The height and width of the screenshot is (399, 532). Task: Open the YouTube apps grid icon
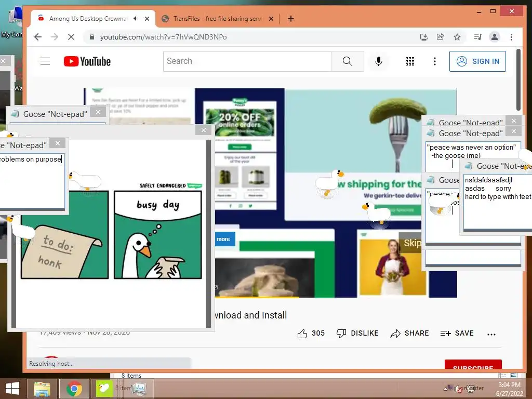coord(410,61)
